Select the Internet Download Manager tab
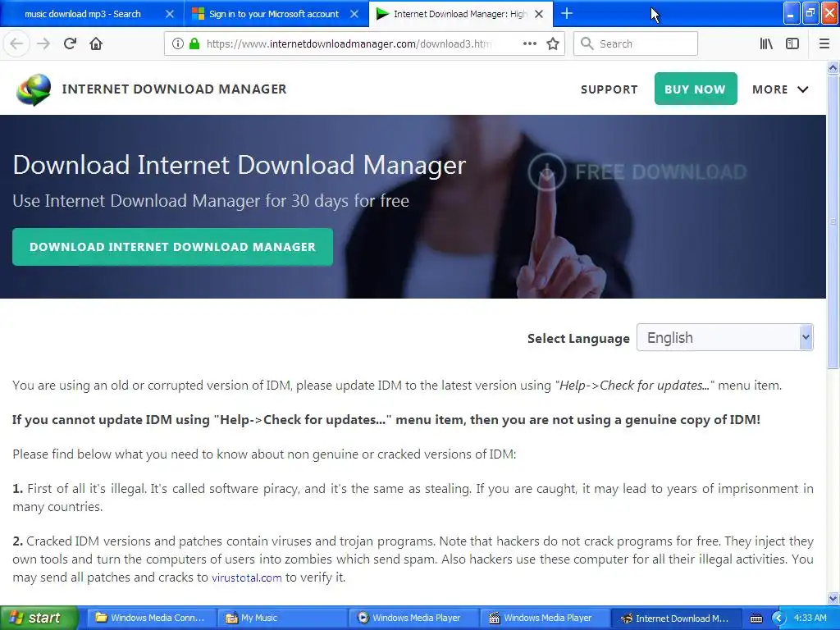 [459, 14]
